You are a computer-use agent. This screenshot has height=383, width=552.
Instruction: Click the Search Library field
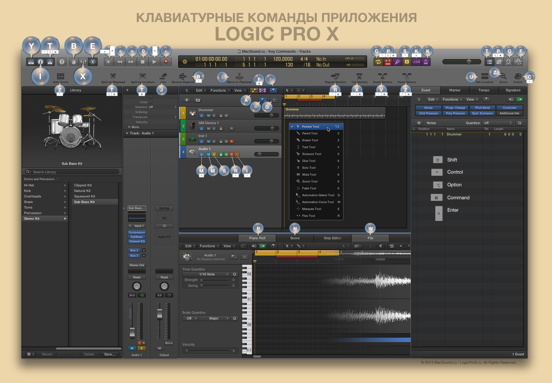tap(72, 172)
